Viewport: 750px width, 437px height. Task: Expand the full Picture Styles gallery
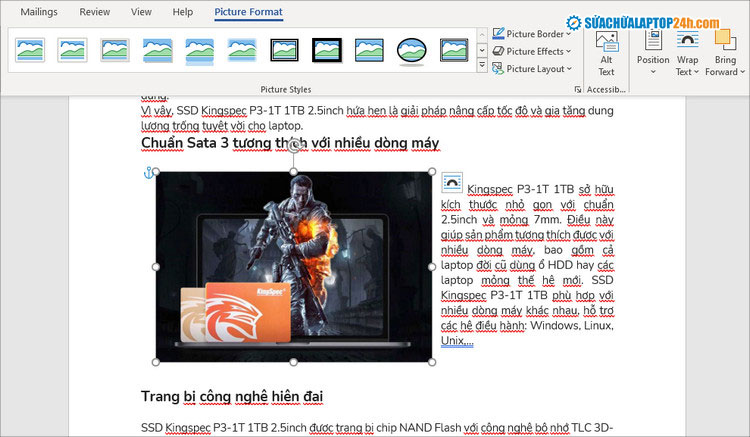(x=482, y=65)
